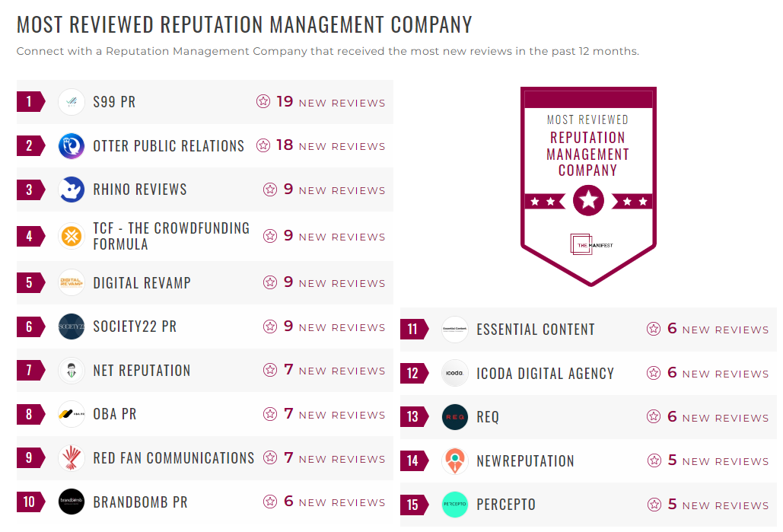The width and height of the screenshot is (783, 532).
Task: Click the Percepto green logo
Action: point(454,505)
